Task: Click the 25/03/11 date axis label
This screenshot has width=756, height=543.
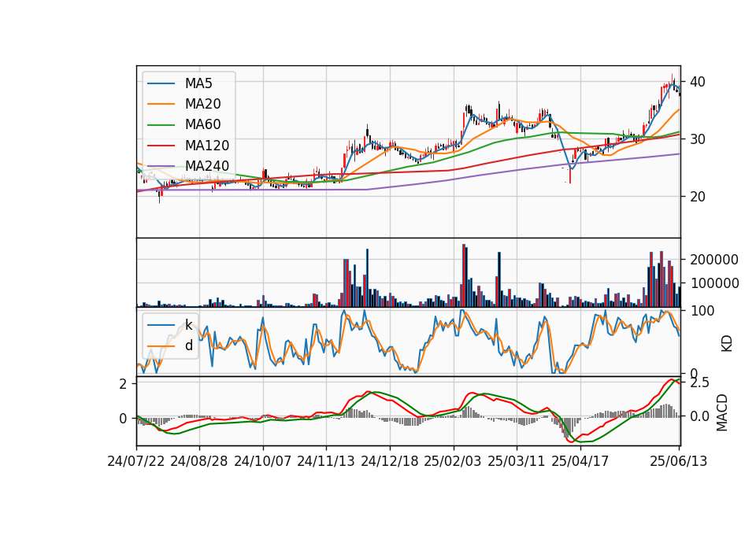Action: point(517,461)
